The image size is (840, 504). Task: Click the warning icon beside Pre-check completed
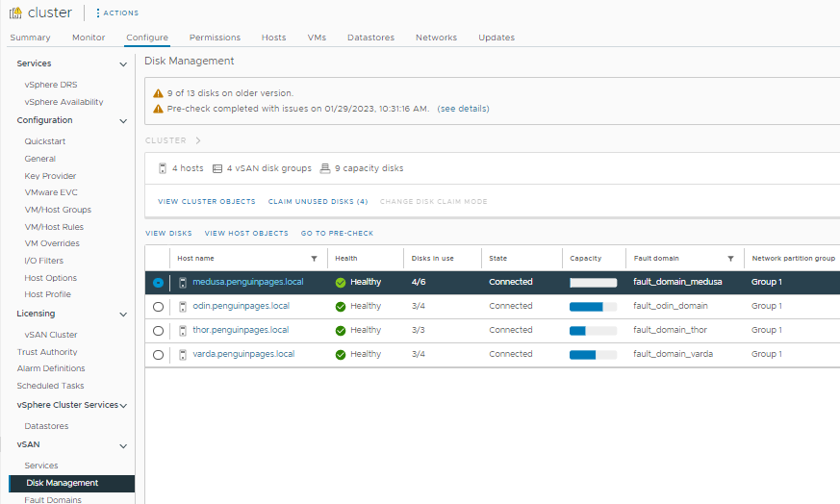pyautogui.click(x=158, y=109)
